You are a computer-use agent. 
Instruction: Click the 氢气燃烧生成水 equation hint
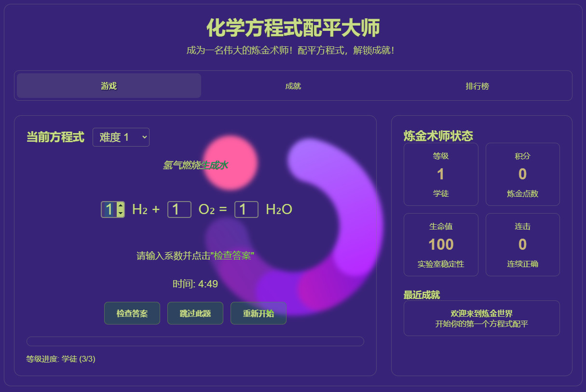[196, 165]
